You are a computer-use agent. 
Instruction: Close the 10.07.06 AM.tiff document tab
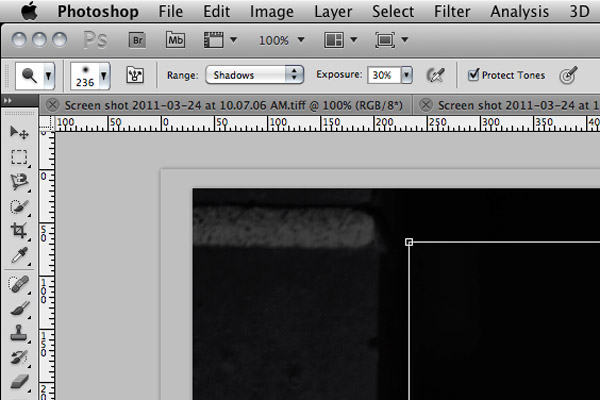click(52, 105)
